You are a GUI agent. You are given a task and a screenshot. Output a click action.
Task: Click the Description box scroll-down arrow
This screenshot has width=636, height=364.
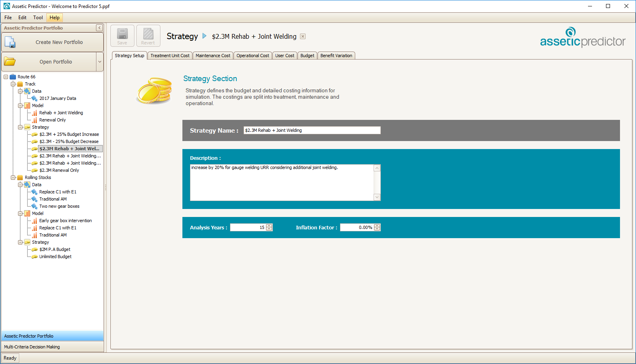click(x=377, y=197)
